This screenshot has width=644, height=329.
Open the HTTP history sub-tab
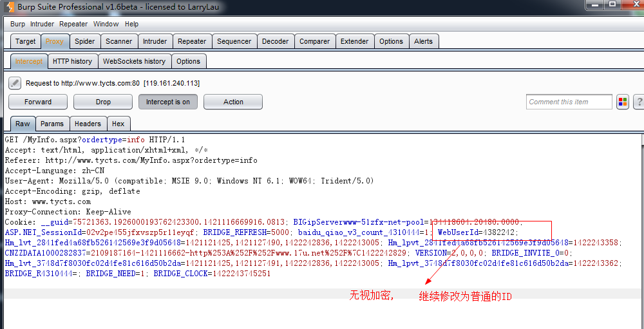coord(72,61)
